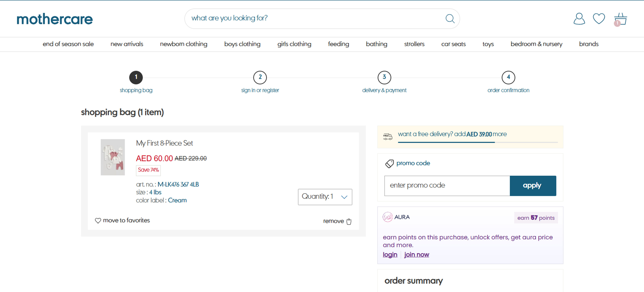Open bedroom & nursery menu

coord(536,44)
